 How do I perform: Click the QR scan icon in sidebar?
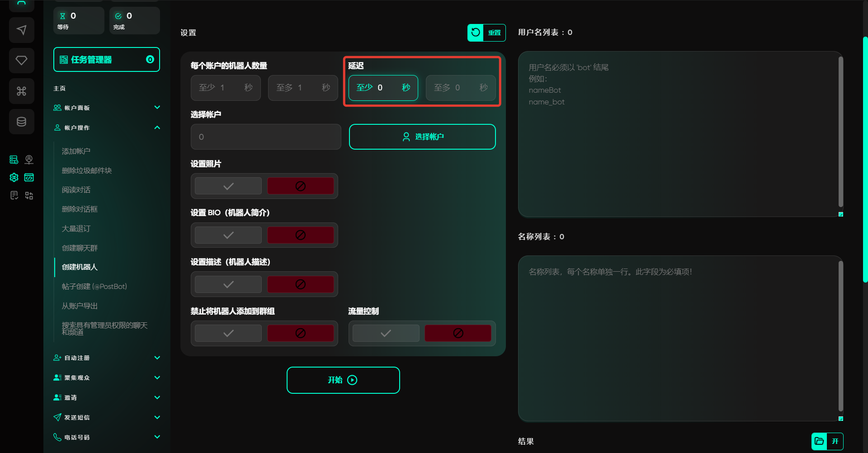(x=29, y=196)
